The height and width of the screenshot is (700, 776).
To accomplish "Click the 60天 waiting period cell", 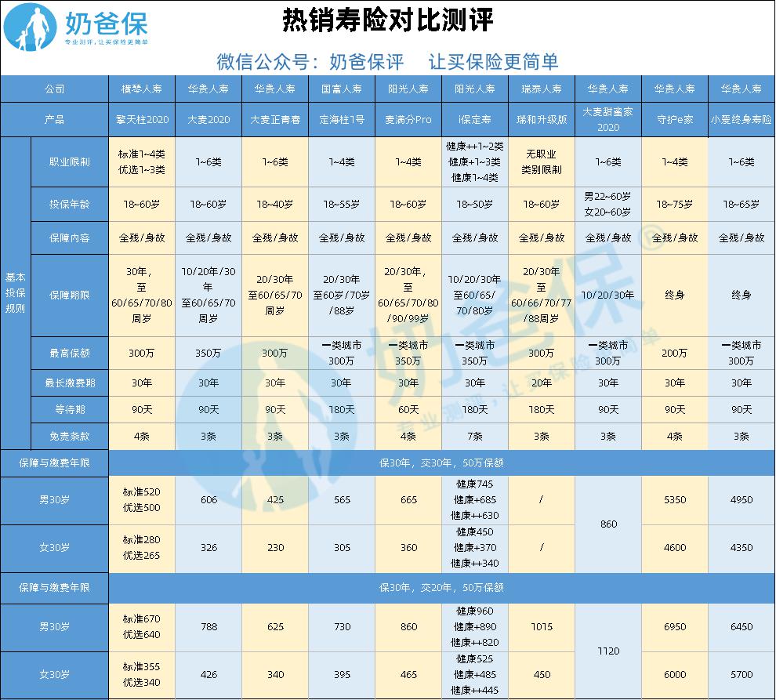I will tap(408, 409).
